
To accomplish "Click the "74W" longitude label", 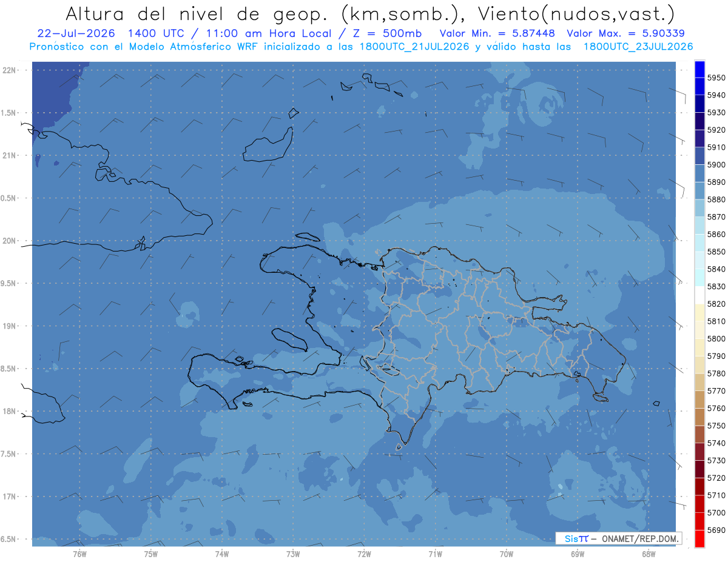I will [222, 554].
